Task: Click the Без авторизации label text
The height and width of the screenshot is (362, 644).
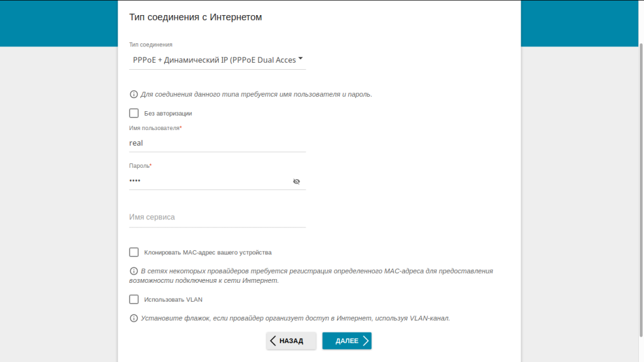Action: (x=168, y=113)
